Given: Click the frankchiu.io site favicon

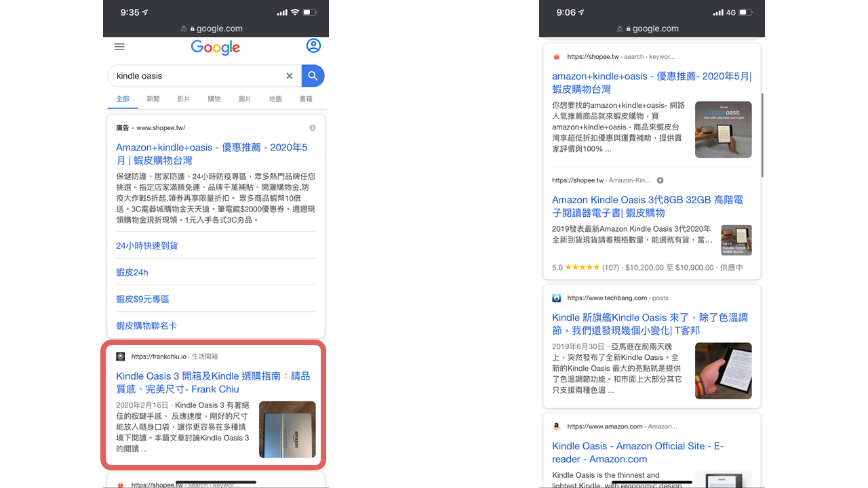Looking at the screenshot, I should coord(121,357).
